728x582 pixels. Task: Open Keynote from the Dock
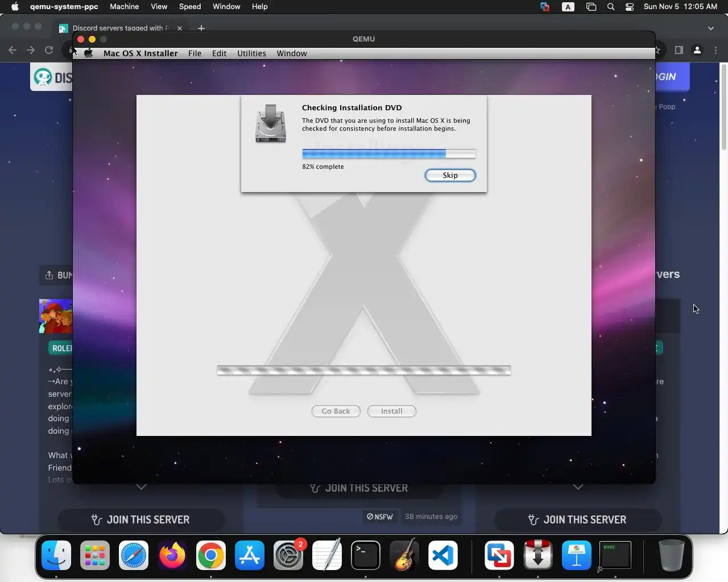pos(577,555)
